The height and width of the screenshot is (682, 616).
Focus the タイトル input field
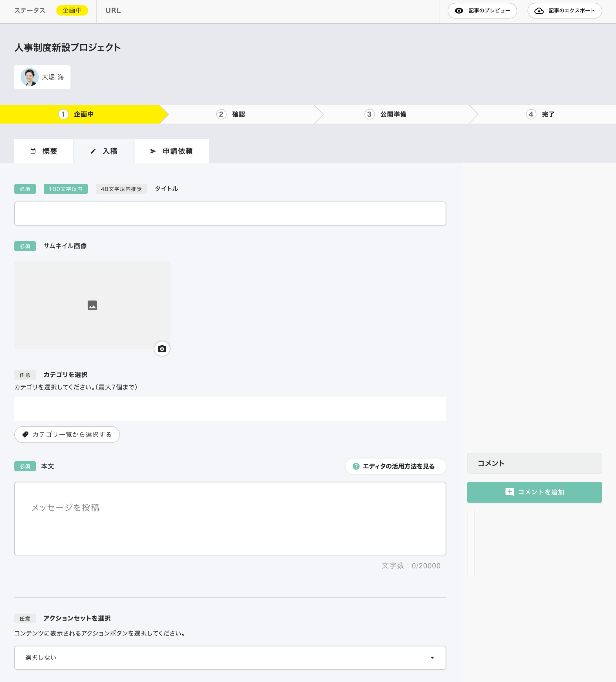pyautogui.click(x=230, y=213)
